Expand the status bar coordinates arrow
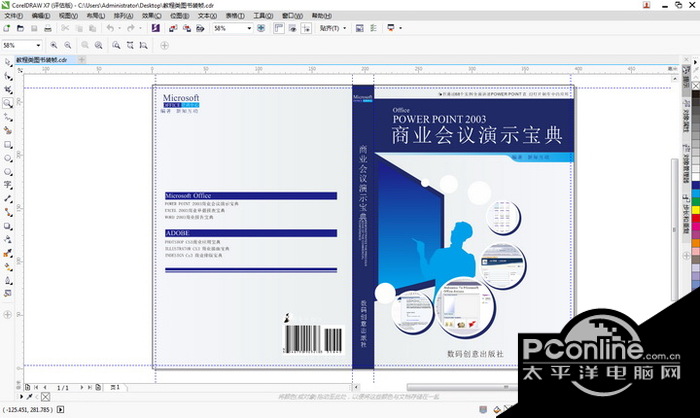 pyautogui.click(x=61, y=409)
